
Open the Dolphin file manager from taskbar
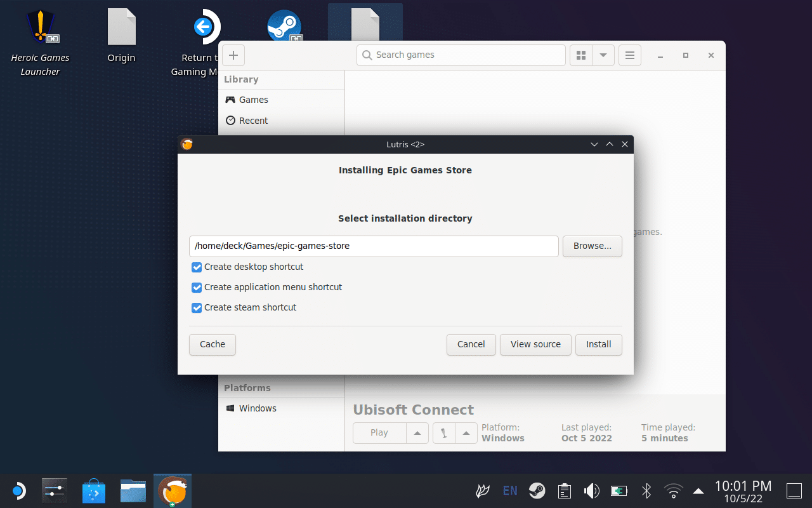tap(133, 491)
